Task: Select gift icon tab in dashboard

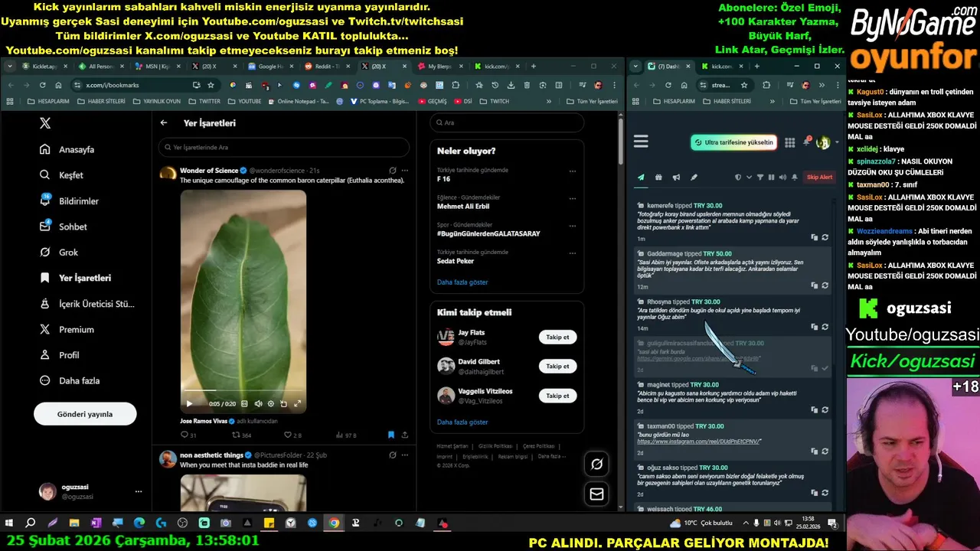Action: 658,178
